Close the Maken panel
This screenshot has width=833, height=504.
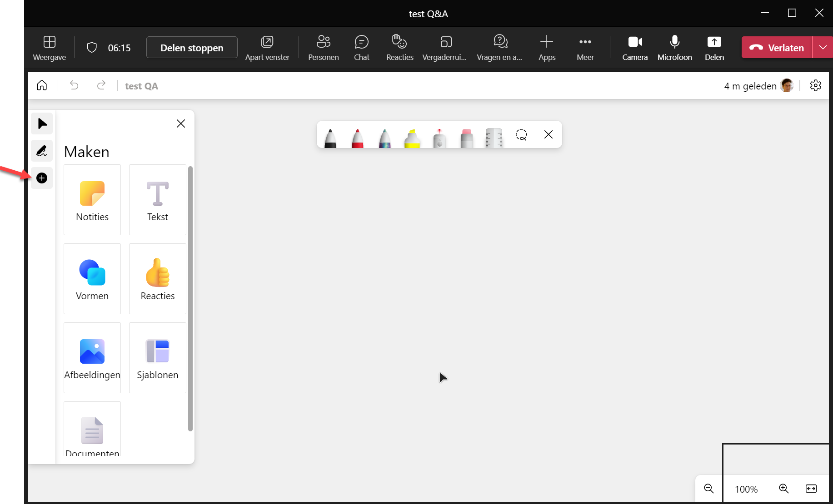(181, 124)
